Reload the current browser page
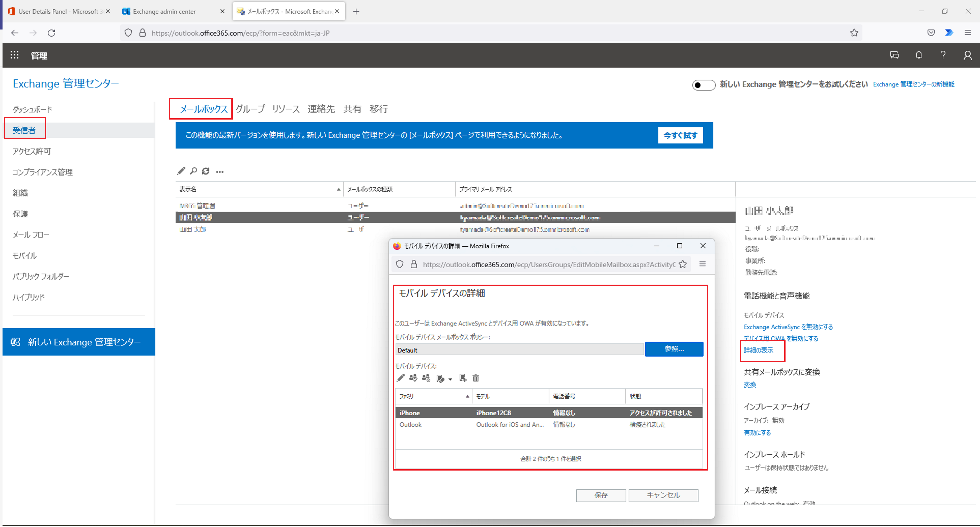980x527 pixels. [51, 33]
